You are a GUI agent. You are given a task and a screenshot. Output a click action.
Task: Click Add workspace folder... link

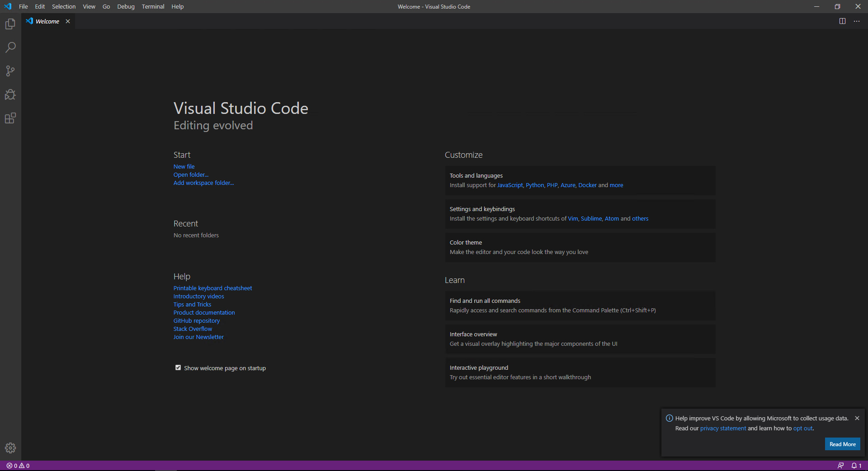coord(203,183)
